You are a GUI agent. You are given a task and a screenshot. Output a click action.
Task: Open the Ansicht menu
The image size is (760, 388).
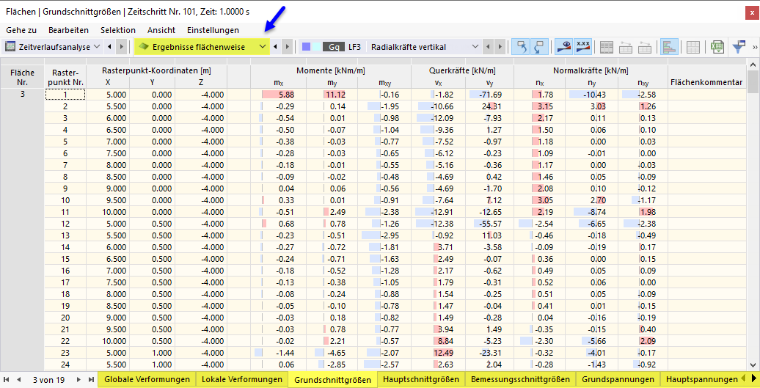[x=161, y=30]
